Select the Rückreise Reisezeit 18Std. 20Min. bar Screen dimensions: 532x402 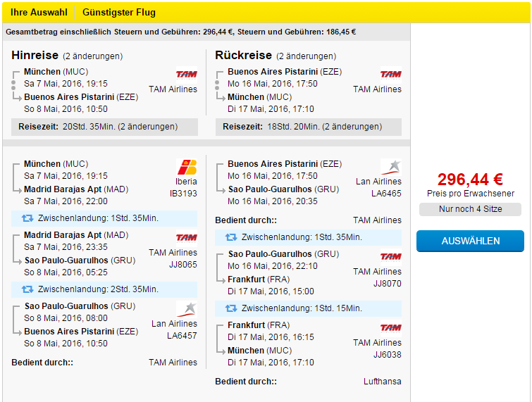coord(309,127)
